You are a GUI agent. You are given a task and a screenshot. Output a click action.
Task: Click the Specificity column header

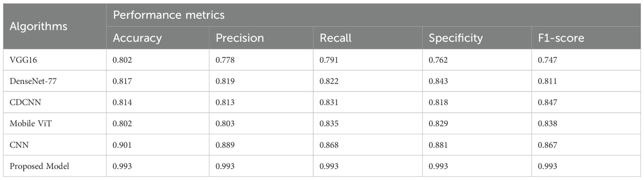[x=456, y=38]
